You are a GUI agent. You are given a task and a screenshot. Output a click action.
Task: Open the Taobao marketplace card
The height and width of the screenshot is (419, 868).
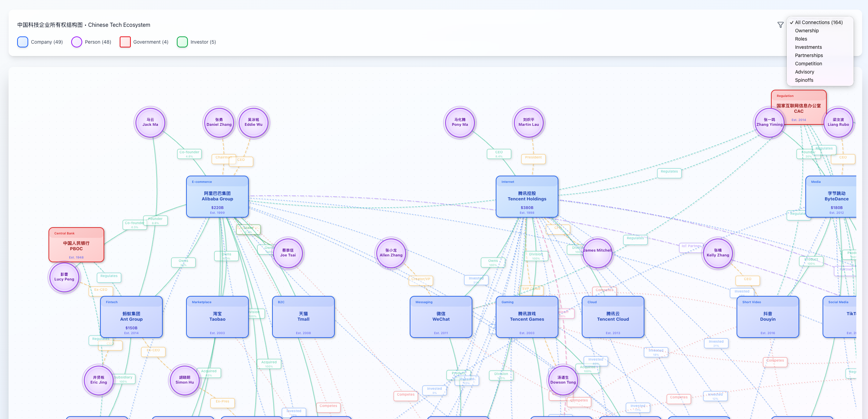click(217, 317)
